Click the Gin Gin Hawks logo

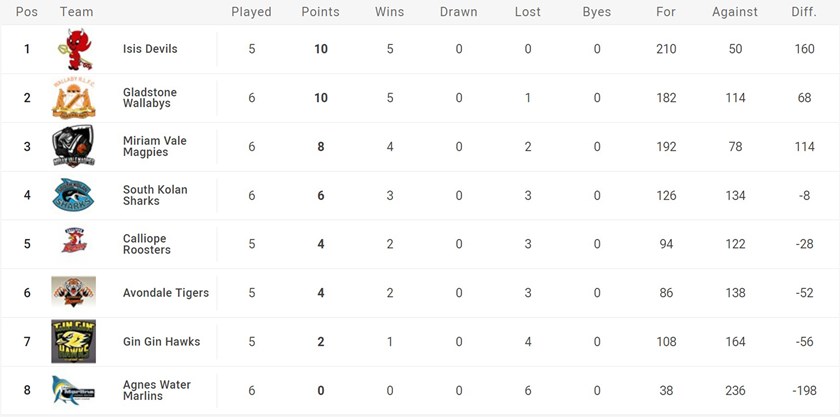coord(74,341)
